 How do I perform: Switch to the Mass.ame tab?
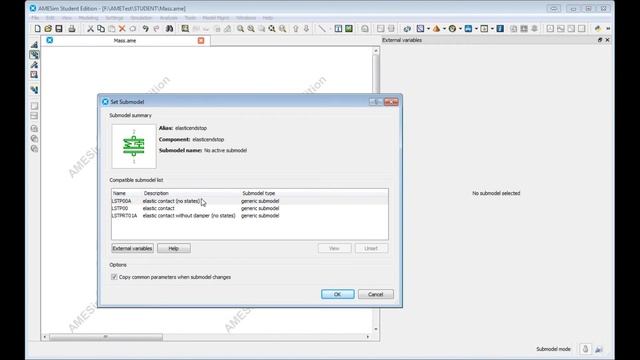pos(125,40)
